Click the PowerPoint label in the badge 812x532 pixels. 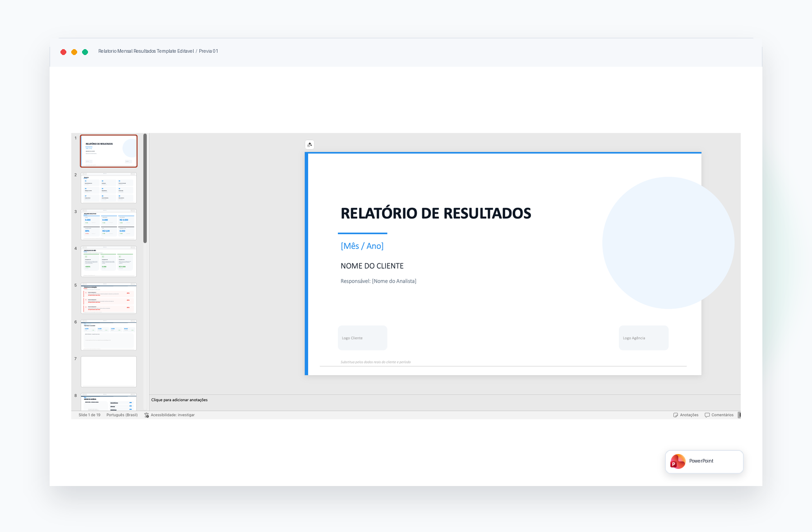tap(701, 461)
